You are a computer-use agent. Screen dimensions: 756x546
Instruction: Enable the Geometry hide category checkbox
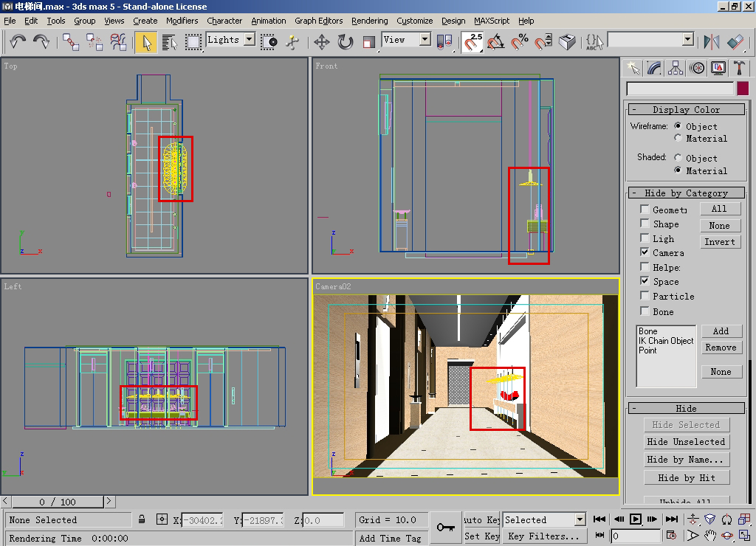pos(645,210)
